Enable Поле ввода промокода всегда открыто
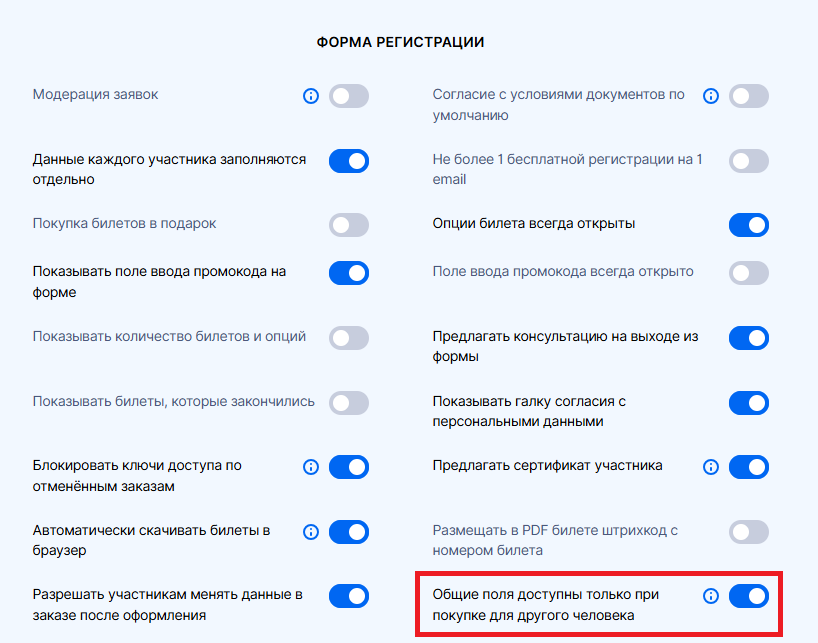Image resolution: width=818 pixels, height=643 pixels. (x=749, y=272)
